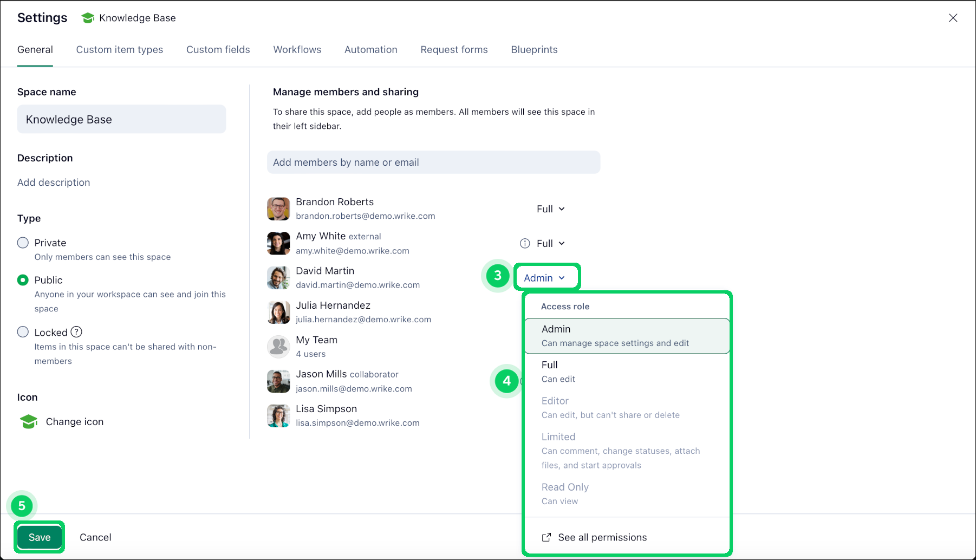Click the My Team group avatar
This screenshot has width=976, height=560.
point(278,347)
